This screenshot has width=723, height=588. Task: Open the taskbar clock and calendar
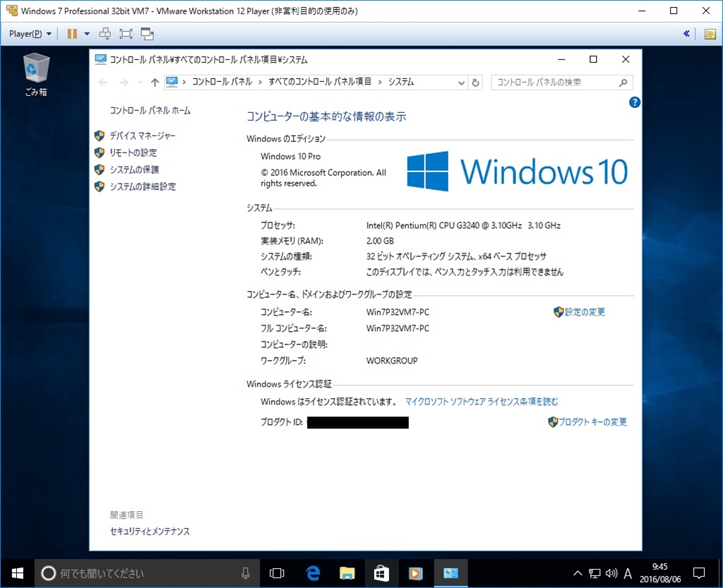click(x=660, y=573)
